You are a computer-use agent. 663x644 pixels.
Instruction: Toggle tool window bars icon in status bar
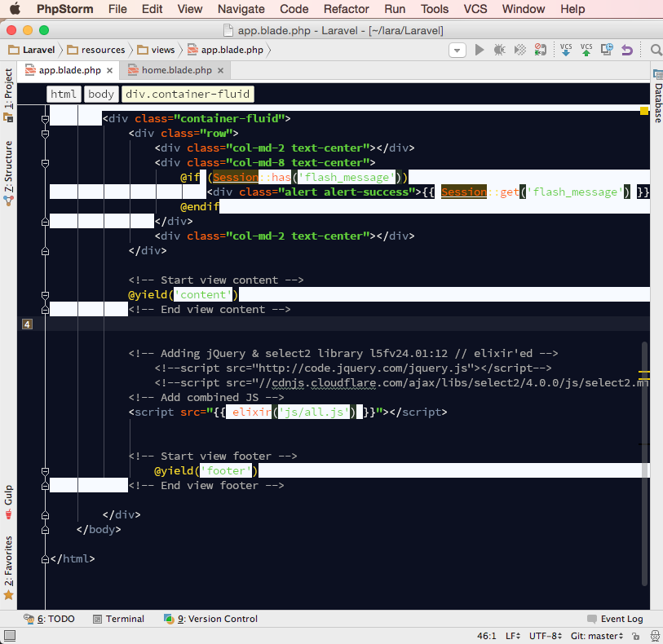click(10, 635)
